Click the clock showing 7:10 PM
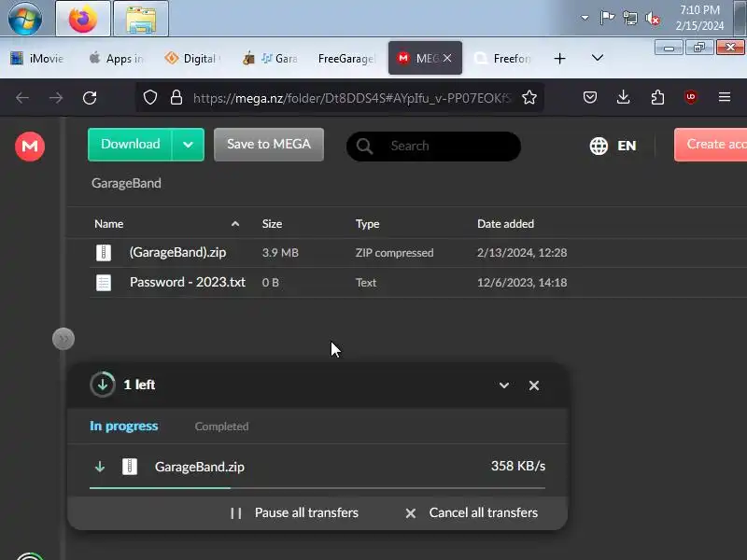The image size is (747, 560). pos(699,18)
